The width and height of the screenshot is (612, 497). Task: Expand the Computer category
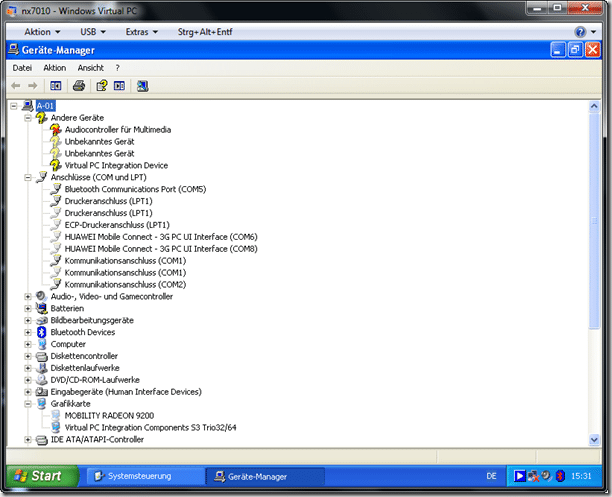tap(28, 344)
